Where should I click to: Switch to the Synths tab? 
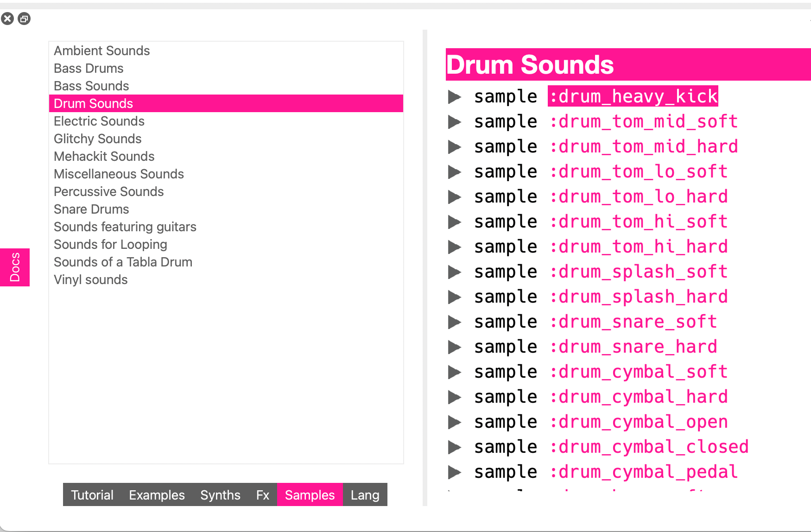[x=220, y=495]
